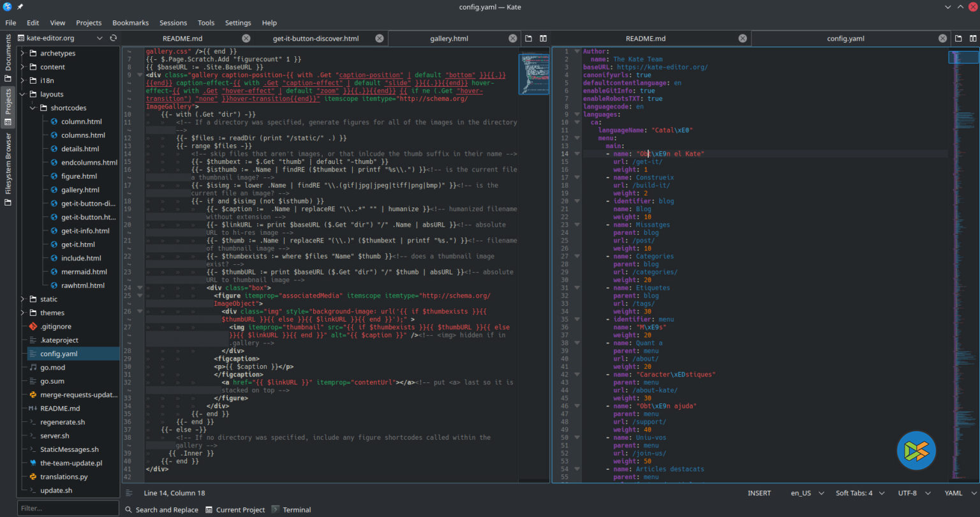Toggle the Documents sidebar panel
Viewport: 980px width, 517px height.
click(x=8, y=58)
